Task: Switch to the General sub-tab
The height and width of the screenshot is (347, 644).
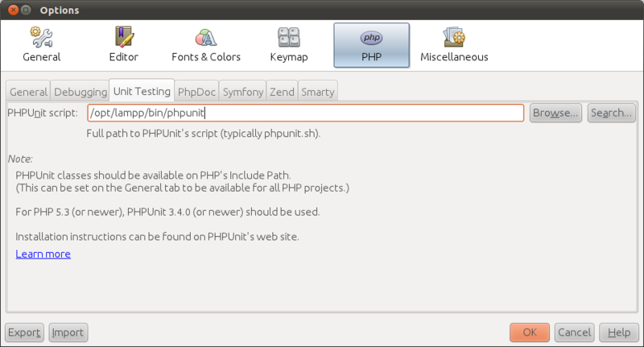Action: [x=28, y=92]
